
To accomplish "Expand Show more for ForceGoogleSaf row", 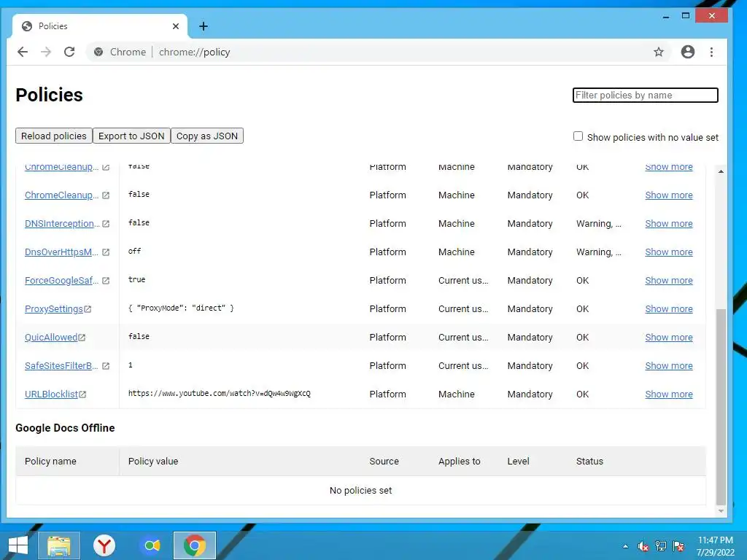I will (669, 281).
